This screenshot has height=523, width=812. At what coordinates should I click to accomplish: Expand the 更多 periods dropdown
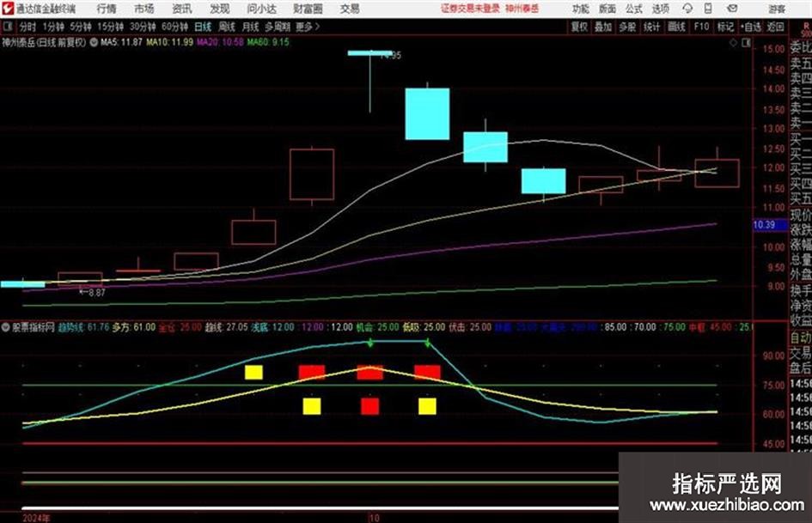[308, 27]
